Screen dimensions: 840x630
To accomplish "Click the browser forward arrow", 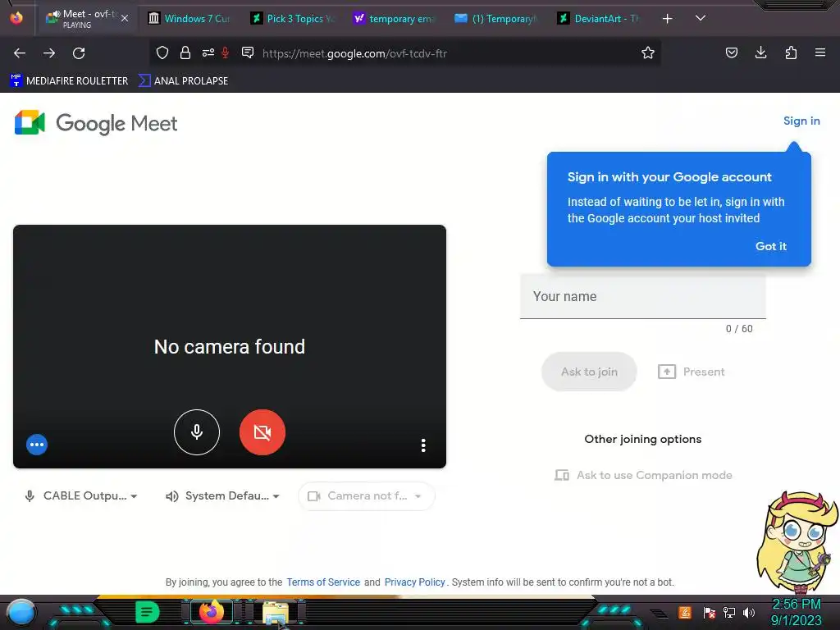I will pos(49,53).
